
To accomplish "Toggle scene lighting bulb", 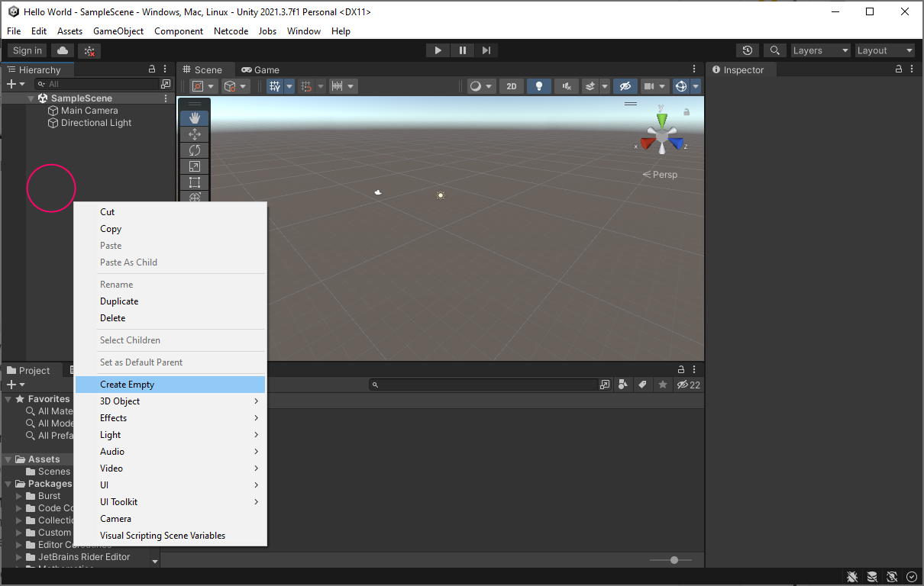I will pos(539,86).
